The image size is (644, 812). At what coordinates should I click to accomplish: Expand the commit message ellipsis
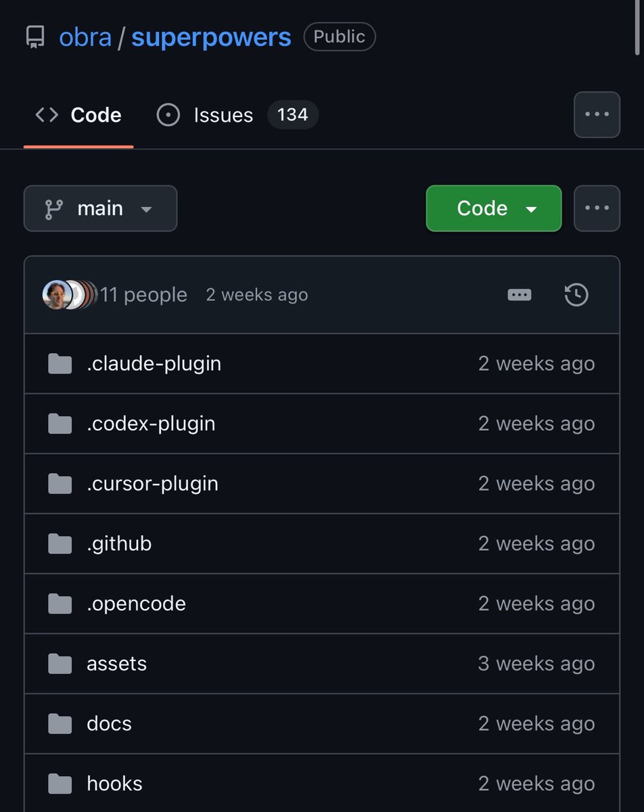point(519,295)
